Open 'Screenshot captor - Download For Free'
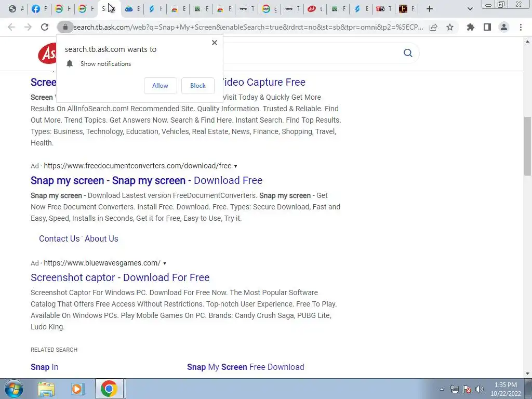The width and height of the screenshot is (532, 399). 120,277
